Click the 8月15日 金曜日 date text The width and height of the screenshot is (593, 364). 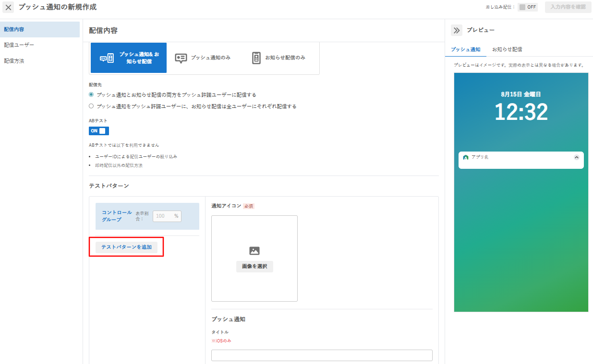tap(521, 94)
